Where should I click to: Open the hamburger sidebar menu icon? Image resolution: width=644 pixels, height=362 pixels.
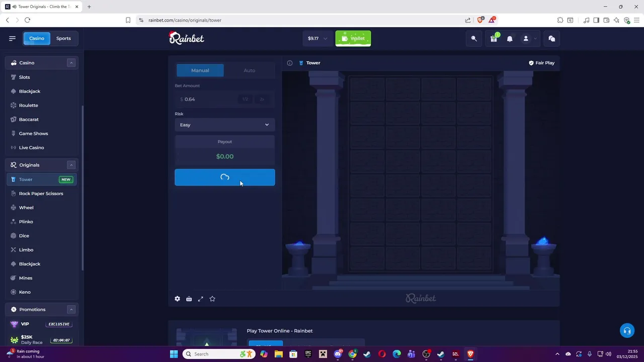(x=12, y=38)
